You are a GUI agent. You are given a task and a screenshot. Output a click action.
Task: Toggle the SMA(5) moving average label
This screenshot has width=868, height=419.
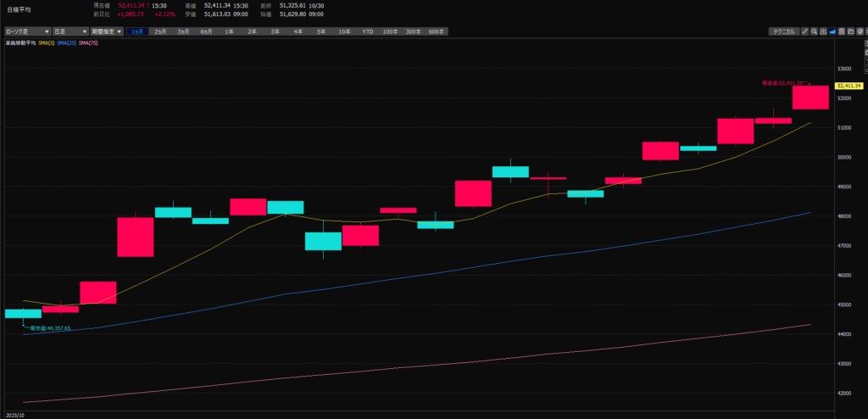pyautogui.click(x=46, y=42)
